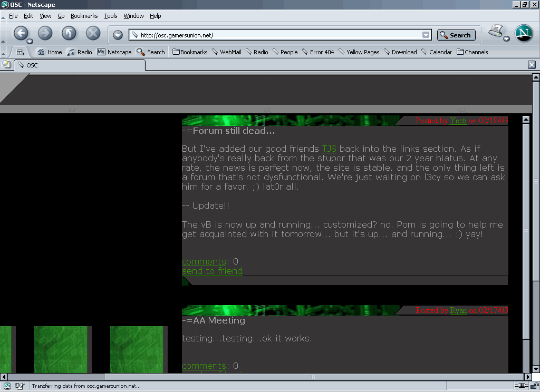
Task: Open the View menu
Action: point(45,16)
